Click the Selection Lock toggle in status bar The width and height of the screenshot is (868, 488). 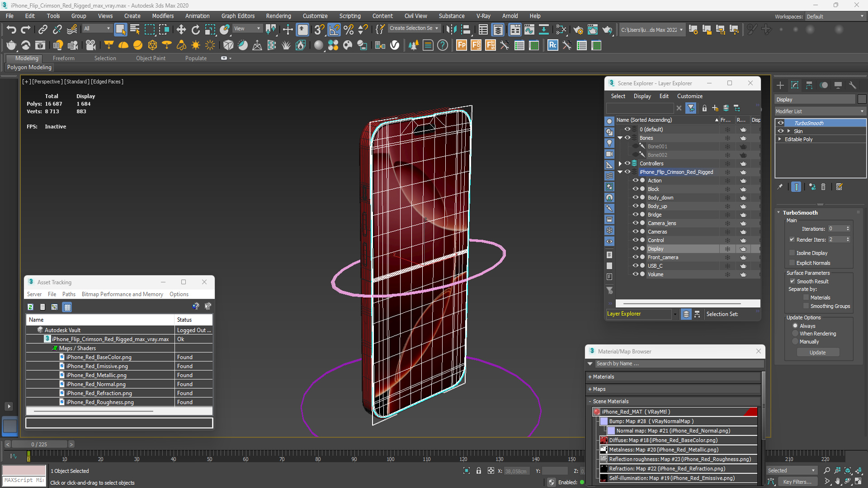(x=479, y=471)
